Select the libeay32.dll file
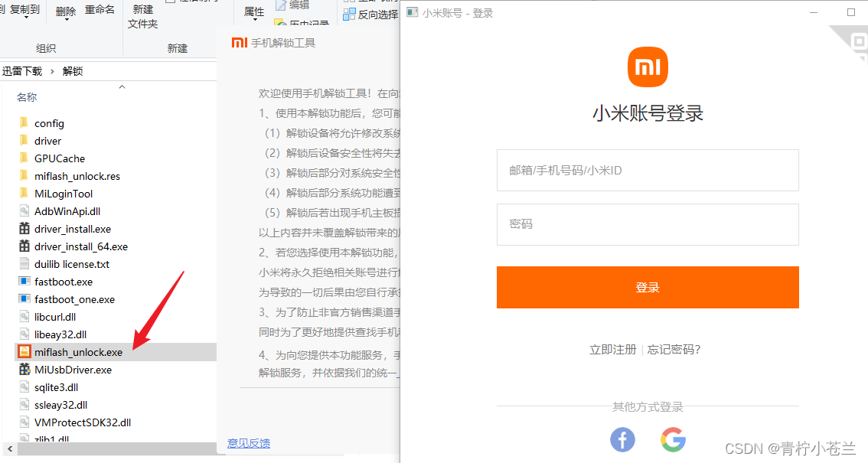Screen dimensions: 868x463 pos(60,334)
